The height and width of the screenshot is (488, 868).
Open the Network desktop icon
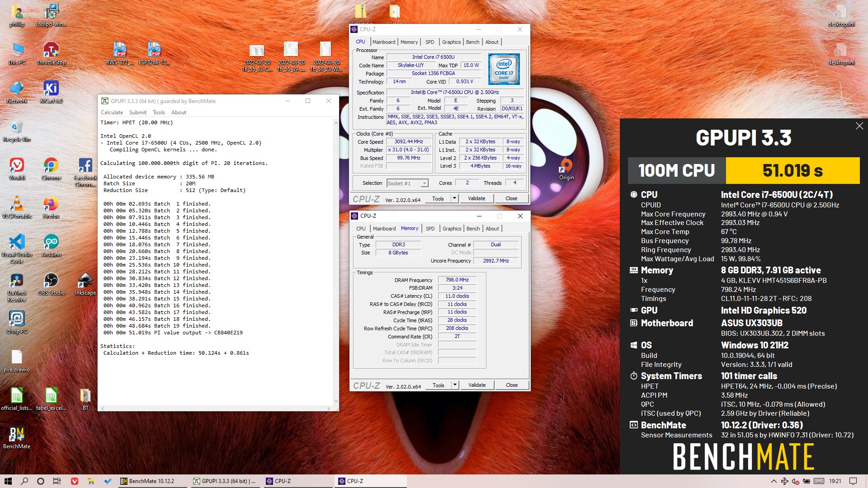pos(17,92)
